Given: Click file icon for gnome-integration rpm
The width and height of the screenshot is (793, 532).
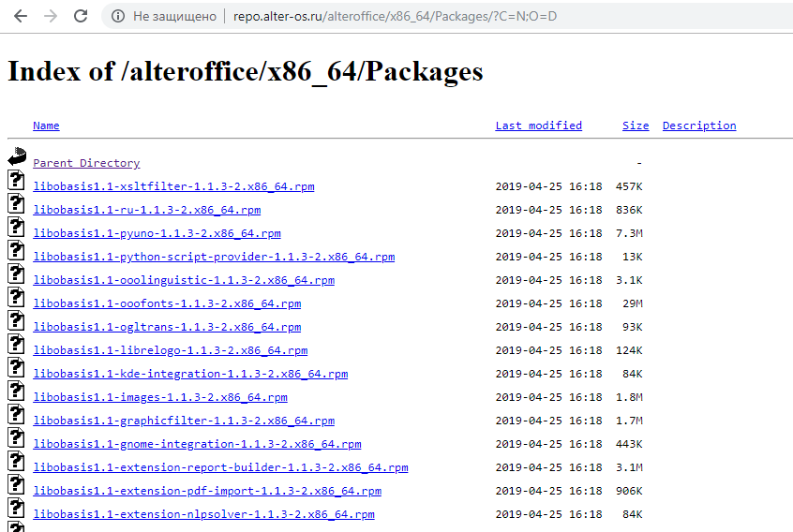Looking at the screenshot, I should [16, 437].
